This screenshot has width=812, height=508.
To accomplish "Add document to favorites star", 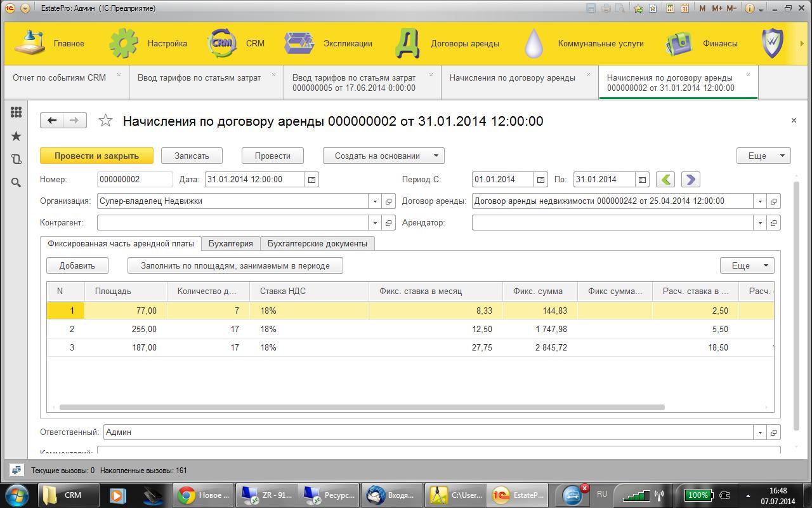I will pos(106,121).
